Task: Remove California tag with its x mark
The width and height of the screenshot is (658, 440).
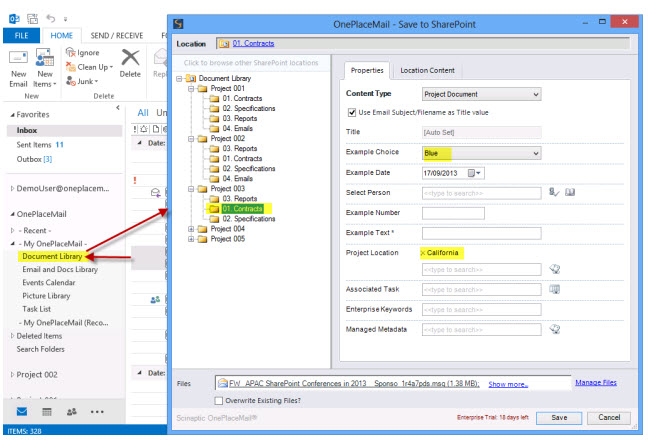Action: click(x=423, y=253)
